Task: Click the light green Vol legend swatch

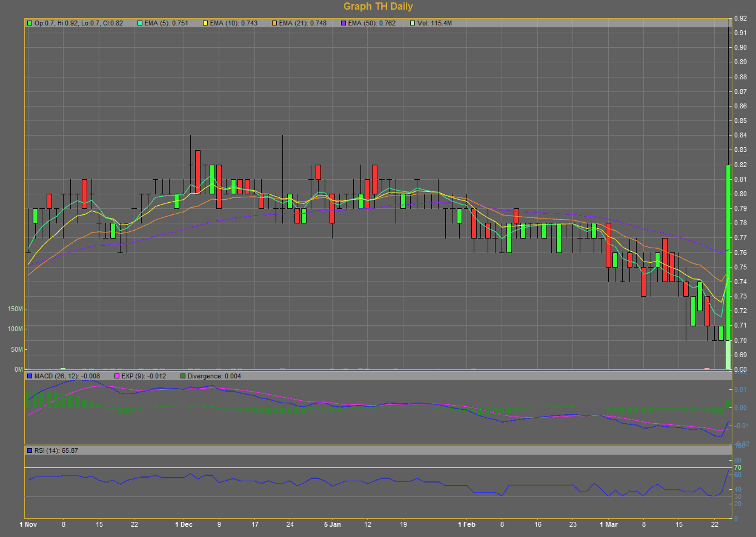Action: click(413, 23)
